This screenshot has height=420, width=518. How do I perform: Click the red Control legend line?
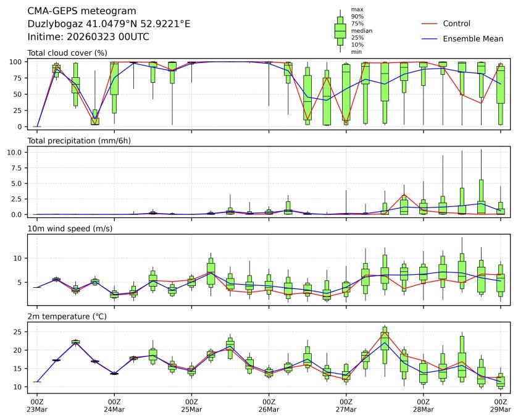click(429, 23)
